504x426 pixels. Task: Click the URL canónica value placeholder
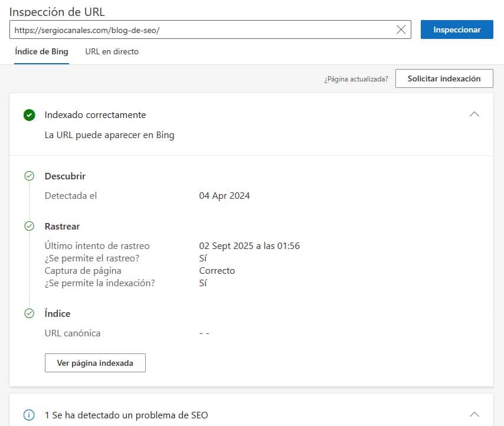(x=204, y=333)
